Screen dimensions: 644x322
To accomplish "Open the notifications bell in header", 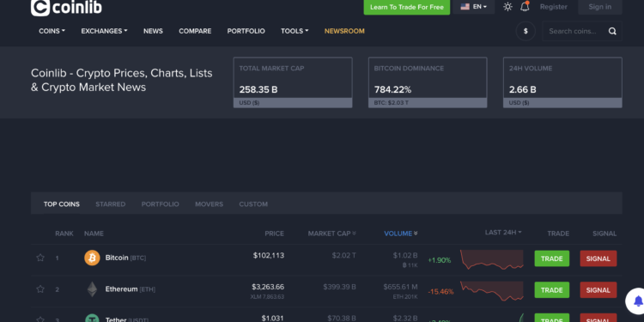I will pyautogui.click(x=525, y=7).
